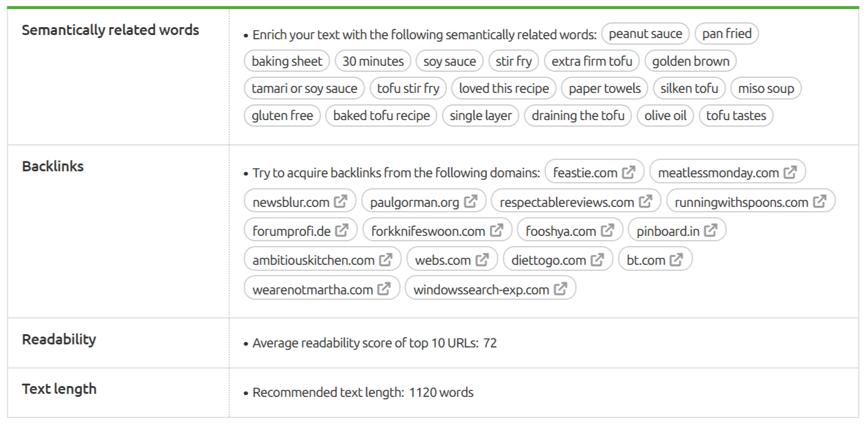Click the 'silken tofu' related word
Viewport: 868px width, 424px height.
tap(689, 88)
